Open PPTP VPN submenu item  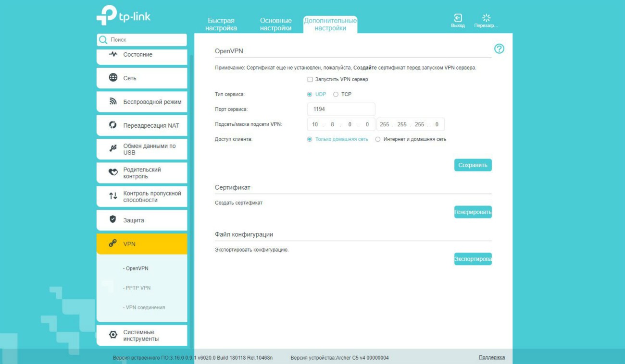pos(138,288)
